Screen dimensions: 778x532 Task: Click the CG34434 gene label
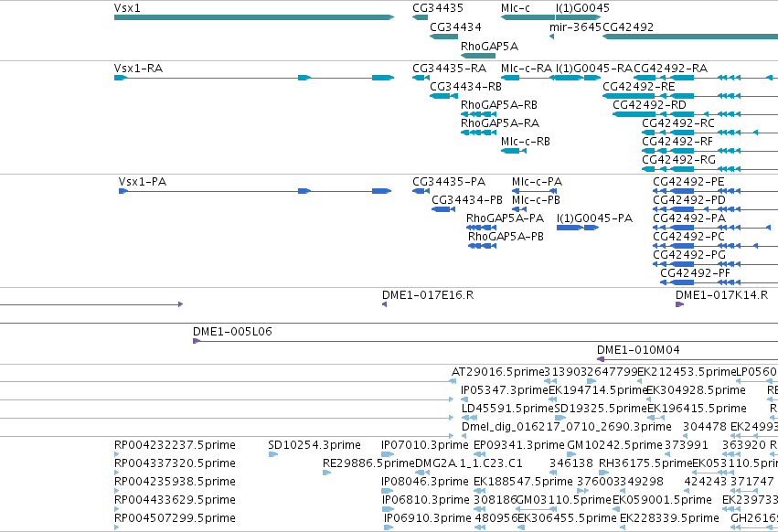pos(455,27)
